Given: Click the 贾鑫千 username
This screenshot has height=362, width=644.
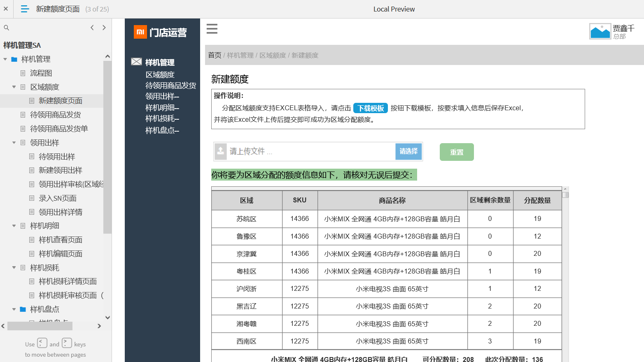Looking at the screenshot, I should point(623,28).
